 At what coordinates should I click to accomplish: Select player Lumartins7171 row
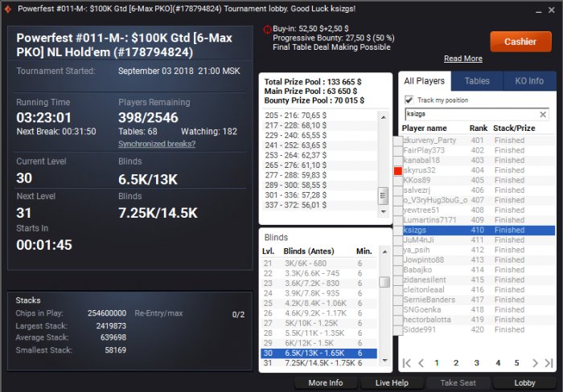pos(479,220)
